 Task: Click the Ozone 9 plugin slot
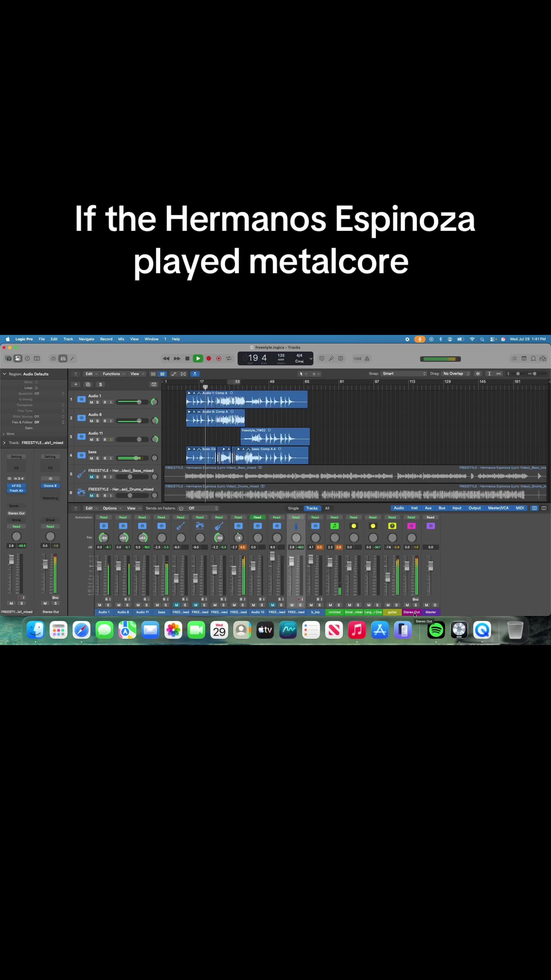click(50, 486)
